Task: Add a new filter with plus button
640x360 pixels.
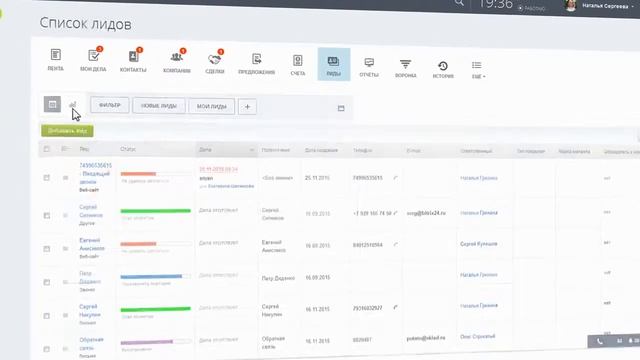Action: 247,107
